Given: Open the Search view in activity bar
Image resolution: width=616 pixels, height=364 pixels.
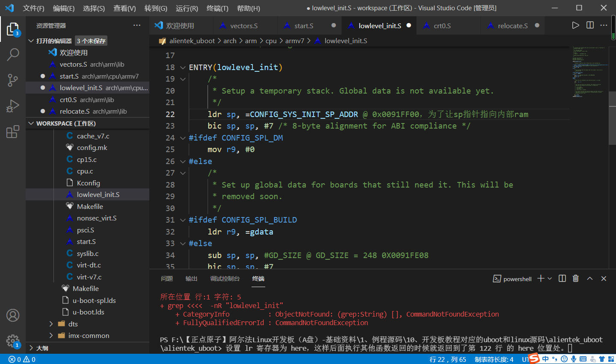Looking at the screenshot, I should pos(13,55).
